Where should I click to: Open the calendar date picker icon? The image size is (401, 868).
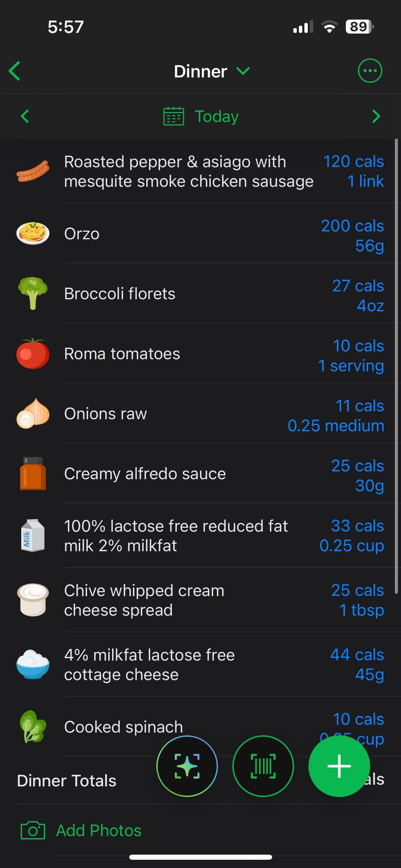click(173, 116)
